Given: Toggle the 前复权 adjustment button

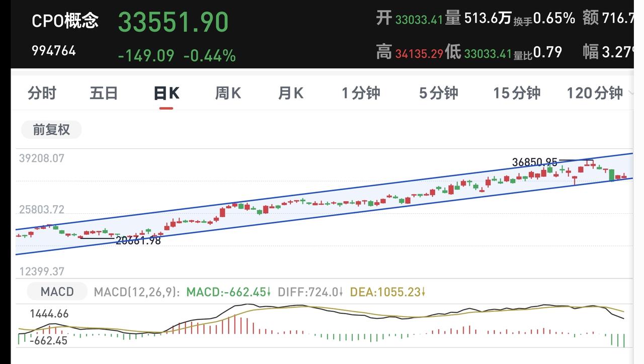Looking at the screenshot, I should click(51, 130).
